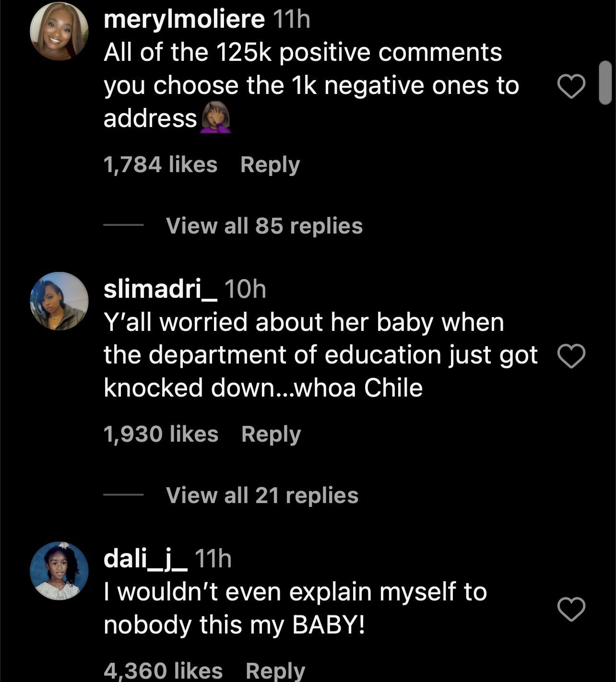
Task: Open the slimadri_ username link
Action: [160, 289]
